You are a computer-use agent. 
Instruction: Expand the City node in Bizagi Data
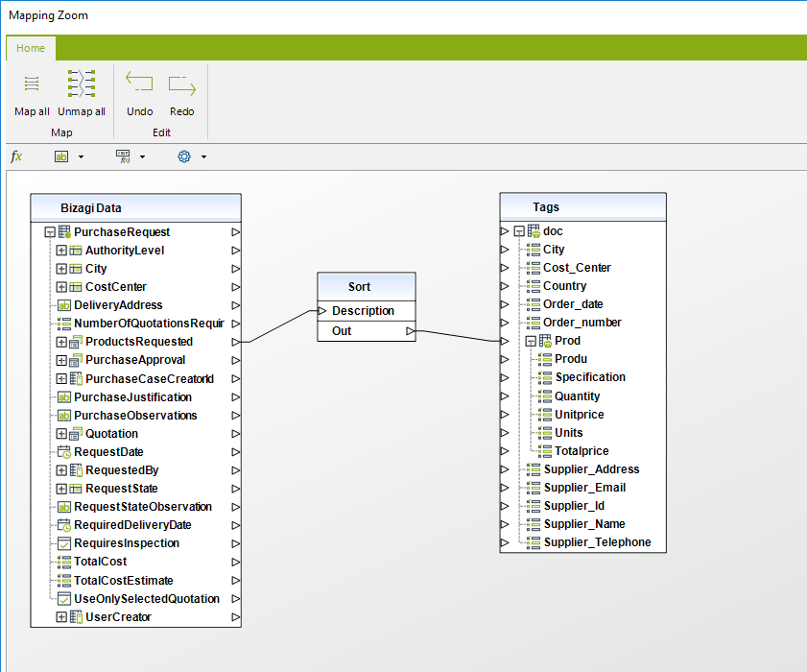(61, 269)
